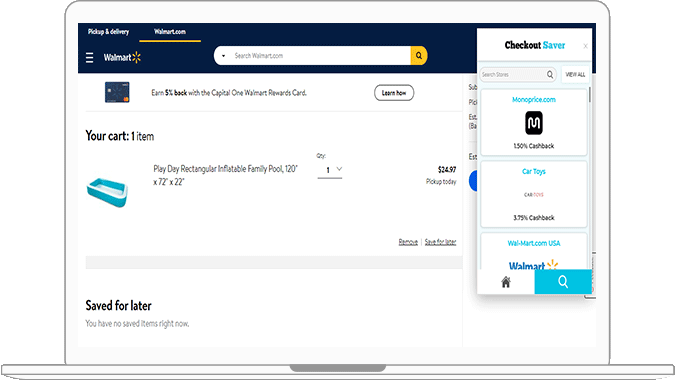Select the 1.50% Cashback text

coord(534,146)
